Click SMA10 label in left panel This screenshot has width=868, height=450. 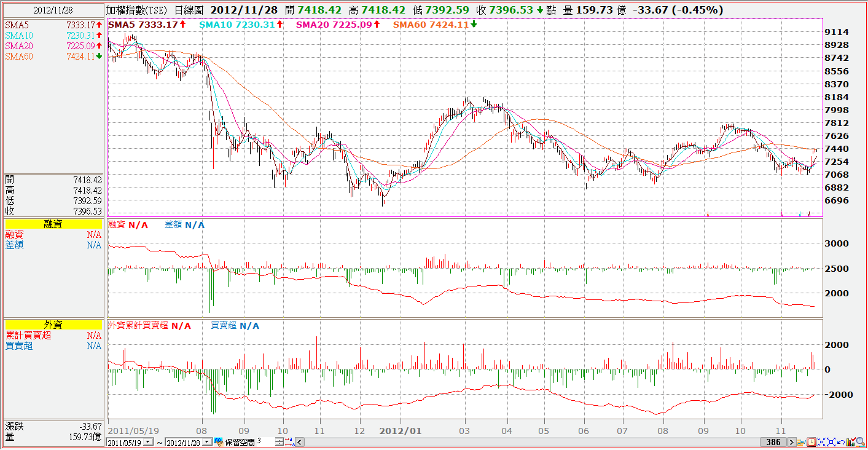click(x=19, y=36)
